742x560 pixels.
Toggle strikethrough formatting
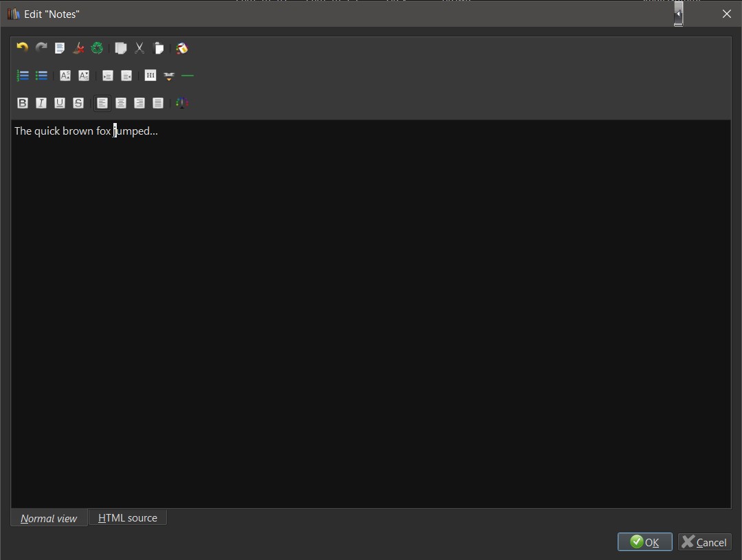[78, 102]
